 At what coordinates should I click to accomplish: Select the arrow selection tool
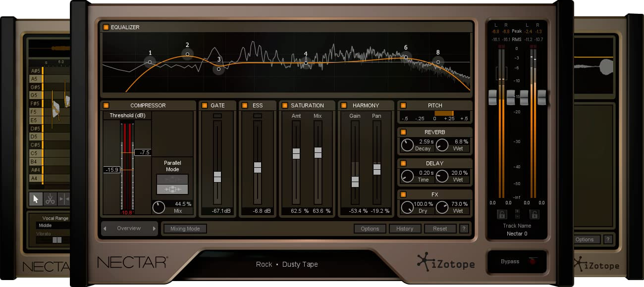point(35,199)
